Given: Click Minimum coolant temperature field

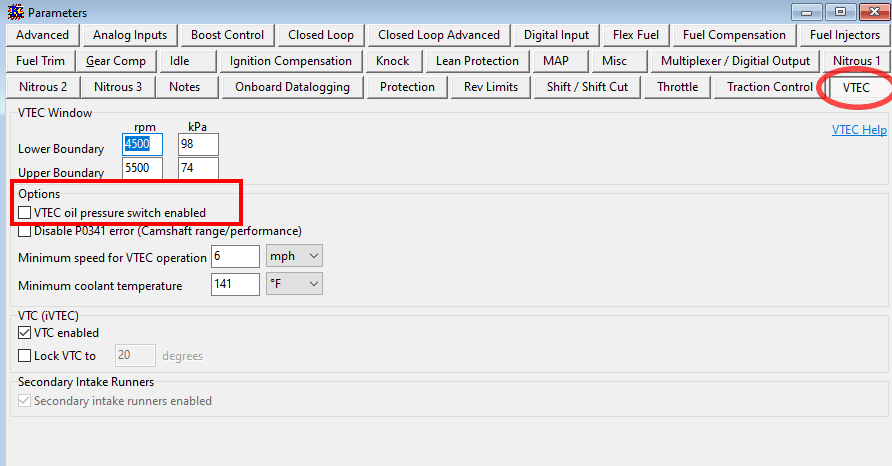Looking at the screenshot, I should (x=236, y=283).
